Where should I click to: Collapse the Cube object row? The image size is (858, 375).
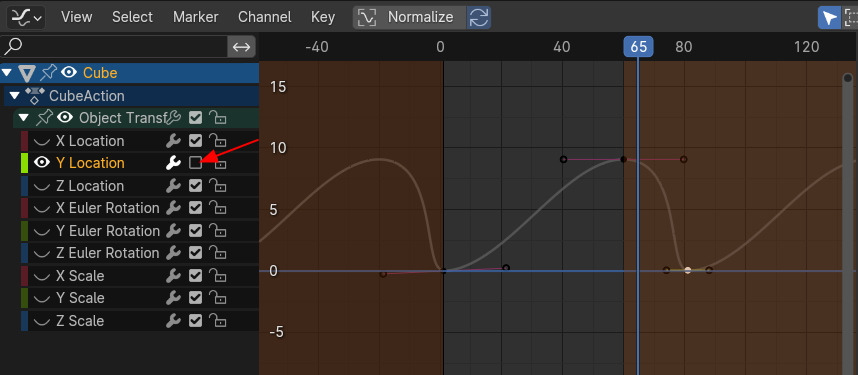7,72
